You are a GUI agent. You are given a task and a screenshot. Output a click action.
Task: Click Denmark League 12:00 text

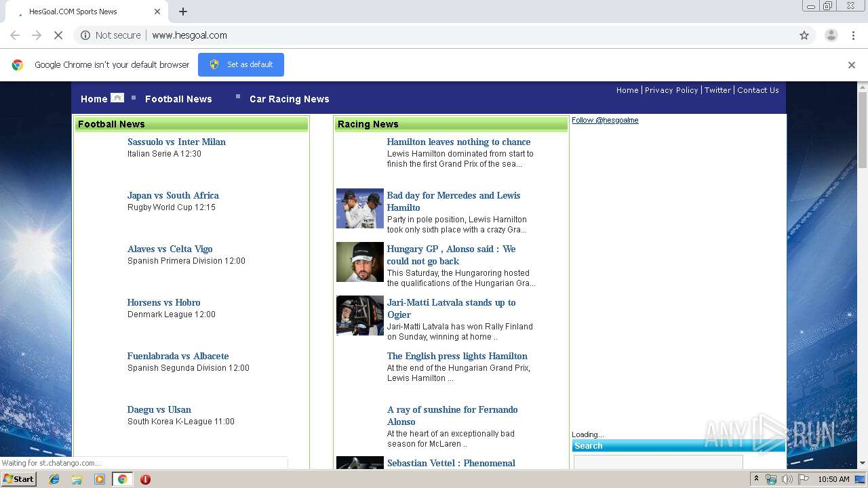tap(172, 314)
